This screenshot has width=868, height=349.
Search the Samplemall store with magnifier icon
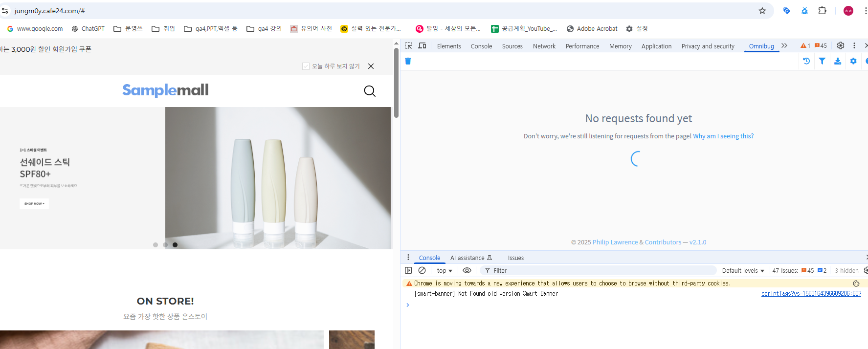[x=370, y=91]
